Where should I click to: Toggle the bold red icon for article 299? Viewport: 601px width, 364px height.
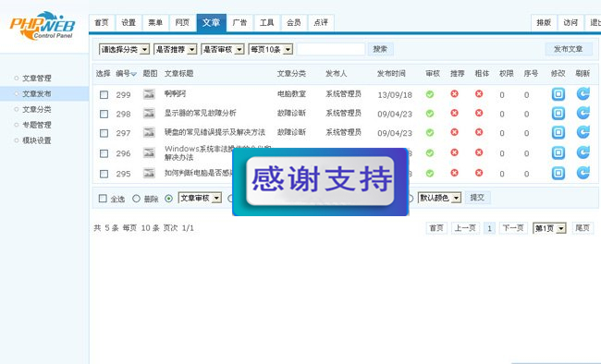tap(479, 94)
